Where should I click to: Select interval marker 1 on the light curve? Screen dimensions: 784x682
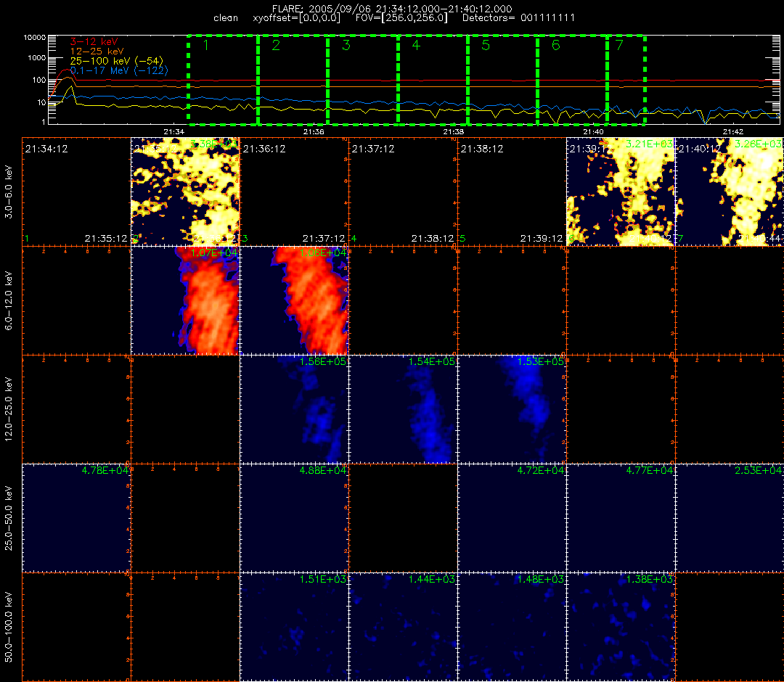click(x=206, y=45)
